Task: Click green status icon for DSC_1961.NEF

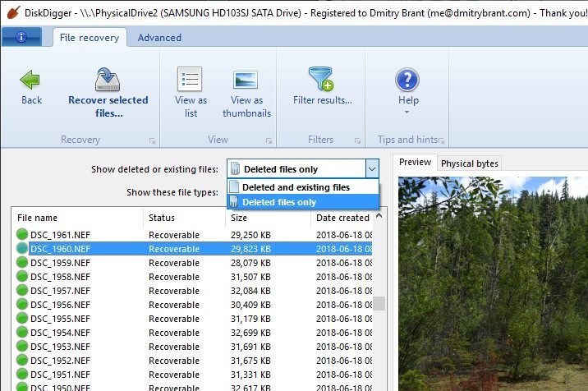Action: 22,235
